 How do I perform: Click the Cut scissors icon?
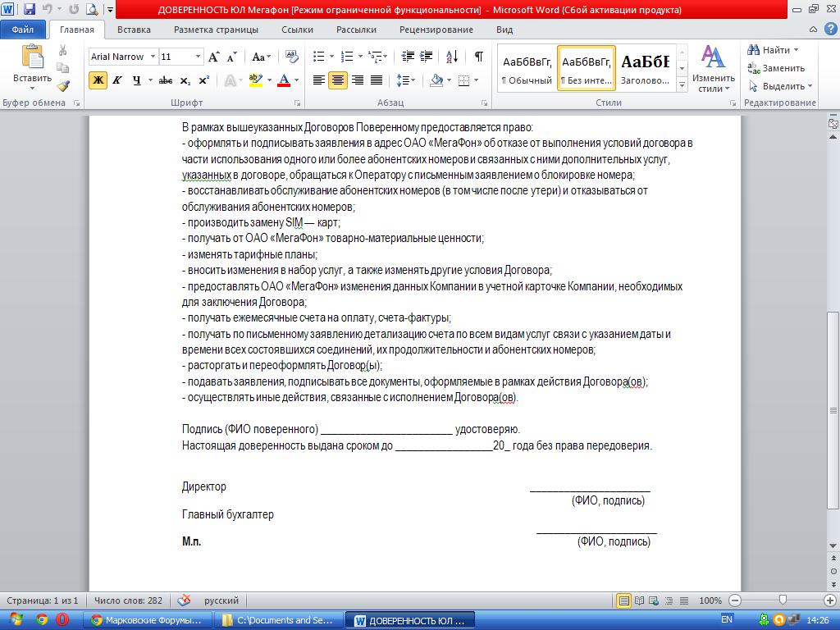click(63, 51)
